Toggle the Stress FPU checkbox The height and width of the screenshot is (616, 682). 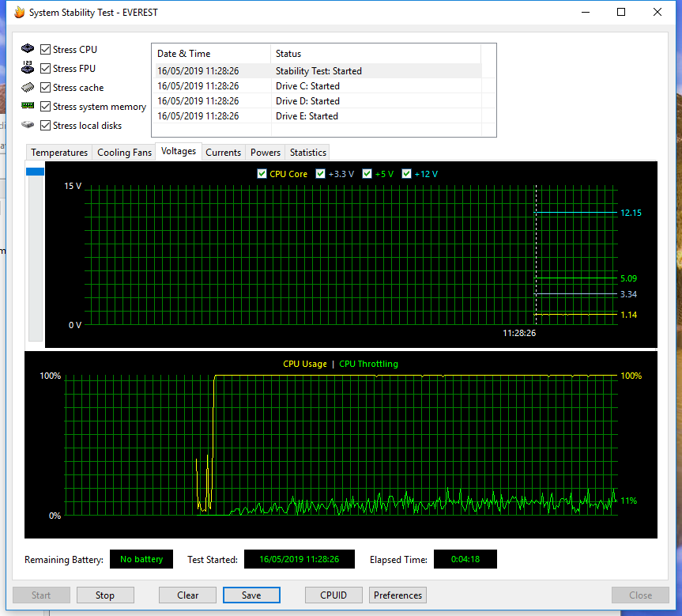tap(45, 68)
